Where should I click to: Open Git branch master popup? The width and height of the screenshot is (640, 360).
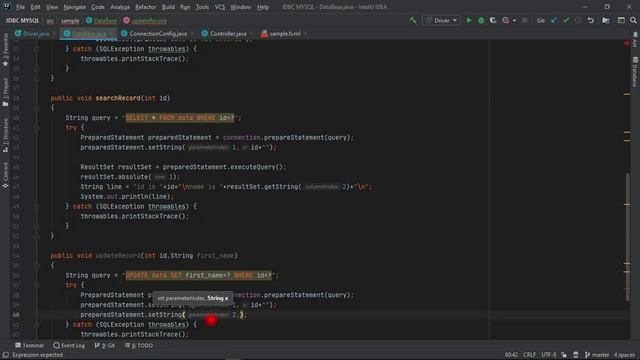coord(597,355)
